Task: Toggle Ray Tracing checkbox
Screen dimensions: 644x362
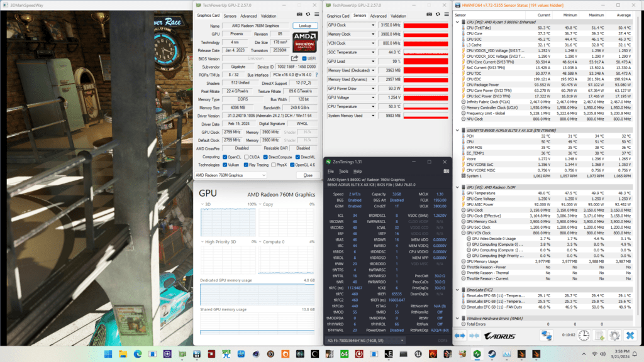Action: [246, 165]
